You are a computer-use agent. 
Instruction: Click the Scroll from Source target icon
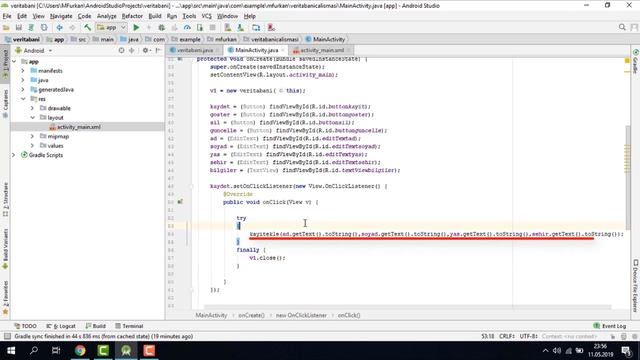121,51
